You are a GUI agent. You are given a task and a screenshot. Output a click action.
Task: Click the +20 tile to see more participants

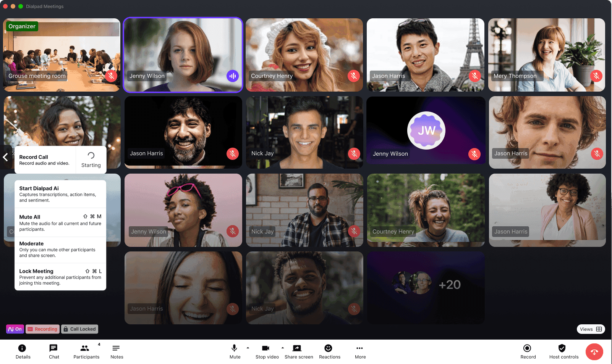(426, 288)
